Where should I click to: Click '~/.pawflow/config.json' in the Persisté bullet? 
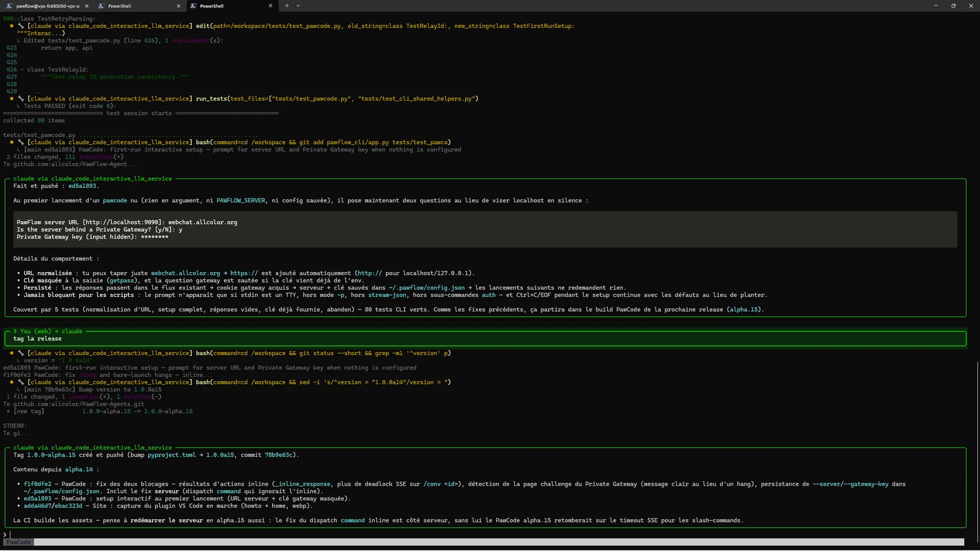pos(427,288)
